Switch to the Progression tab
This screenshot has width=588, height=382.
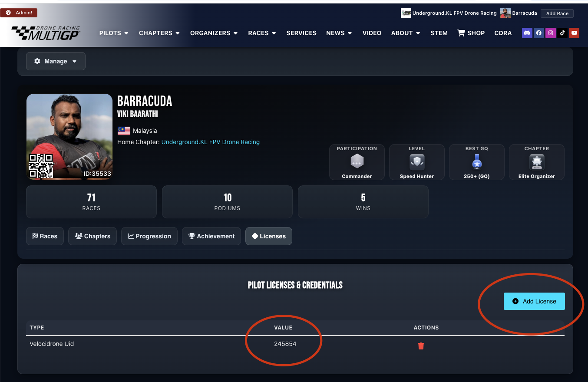tap(149, 236)
